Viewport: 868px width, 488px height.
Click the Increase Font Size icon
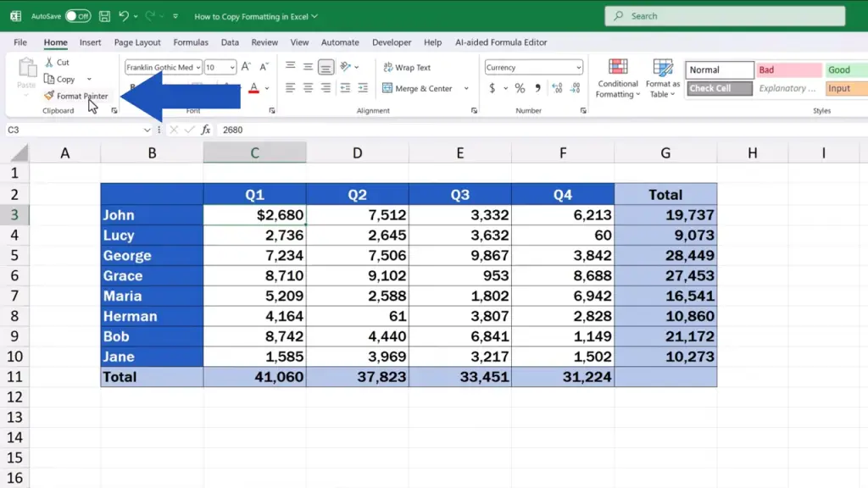pyautogui.click(x=246, y=67)
